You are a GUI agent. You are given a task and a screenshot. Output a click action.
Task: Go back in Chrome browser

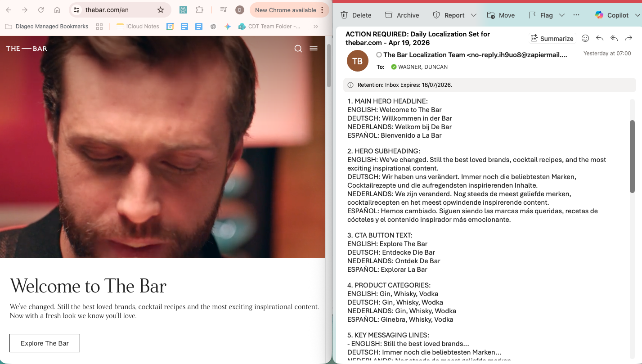click(x=9, y=10)
